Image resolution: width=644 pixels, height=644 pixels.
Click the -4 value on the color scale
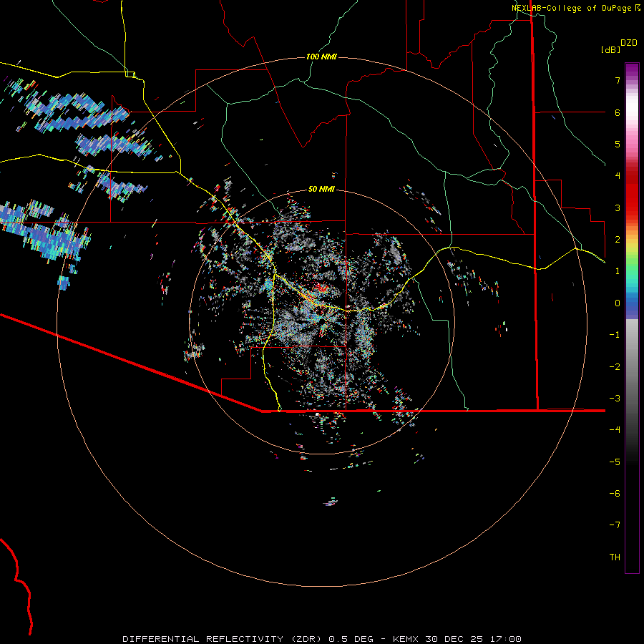pyautogui.click(x=615, y=429)
